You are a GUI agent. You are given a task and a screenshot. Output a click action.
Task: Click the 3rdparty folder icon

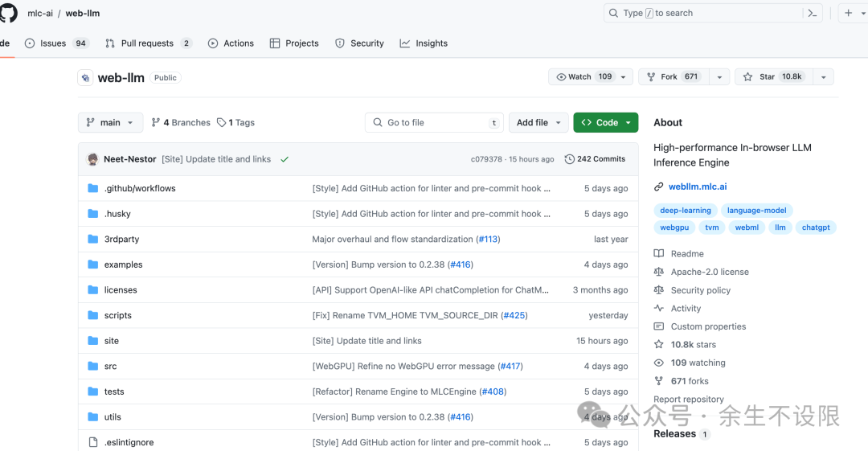93,240
